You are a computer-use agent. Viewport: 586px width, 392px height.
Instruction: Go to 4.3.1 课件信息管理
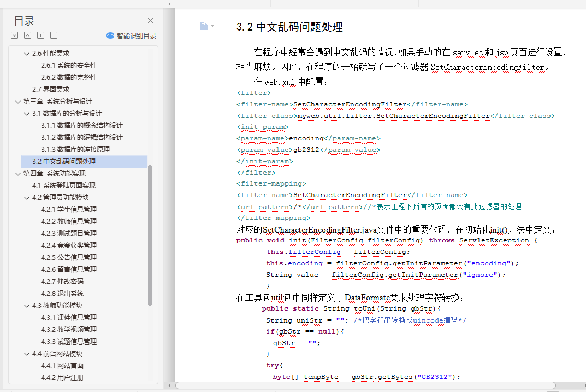[x=69, y=318]
